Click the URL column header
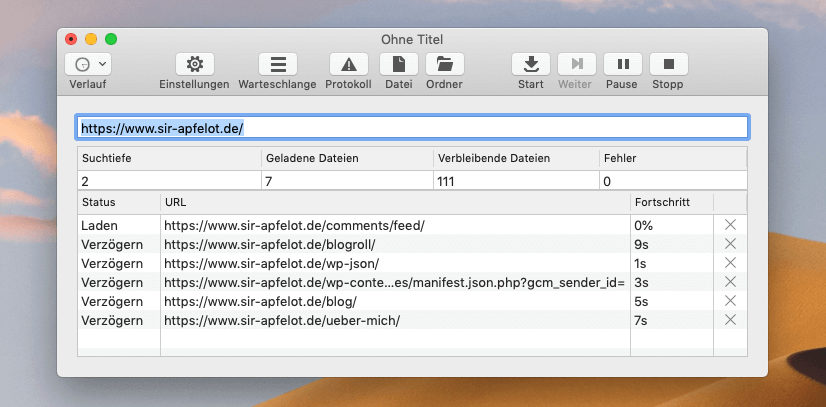 tap(396, 203)
